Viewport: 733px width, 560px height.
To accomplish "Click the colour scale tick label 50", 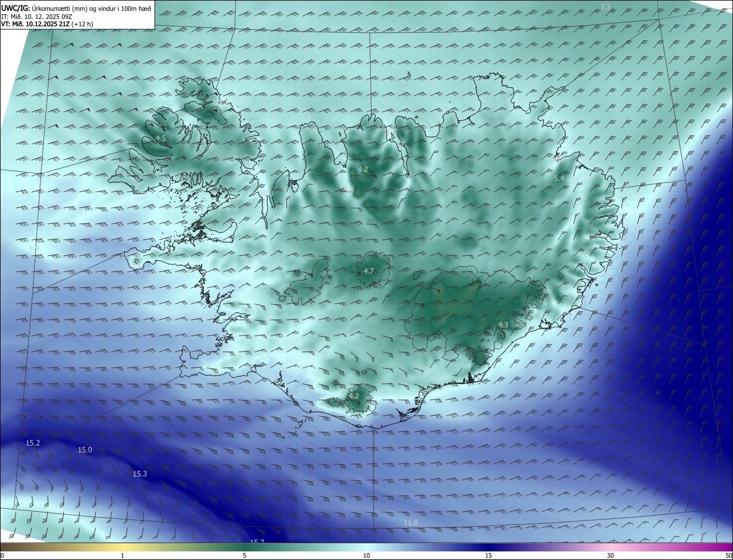I will point(728,555).
